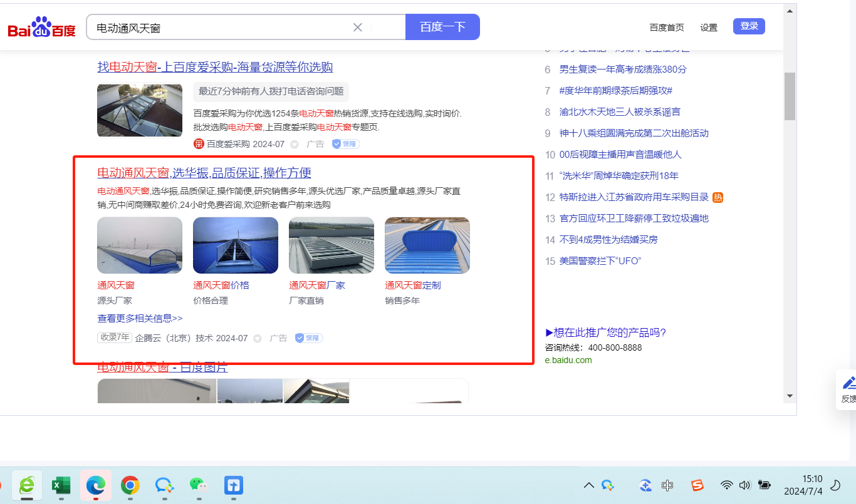The width and height of the screenshot is (856, 504).
Task: Open the Wi-Fi network tray icon
Action: (726, 485)
